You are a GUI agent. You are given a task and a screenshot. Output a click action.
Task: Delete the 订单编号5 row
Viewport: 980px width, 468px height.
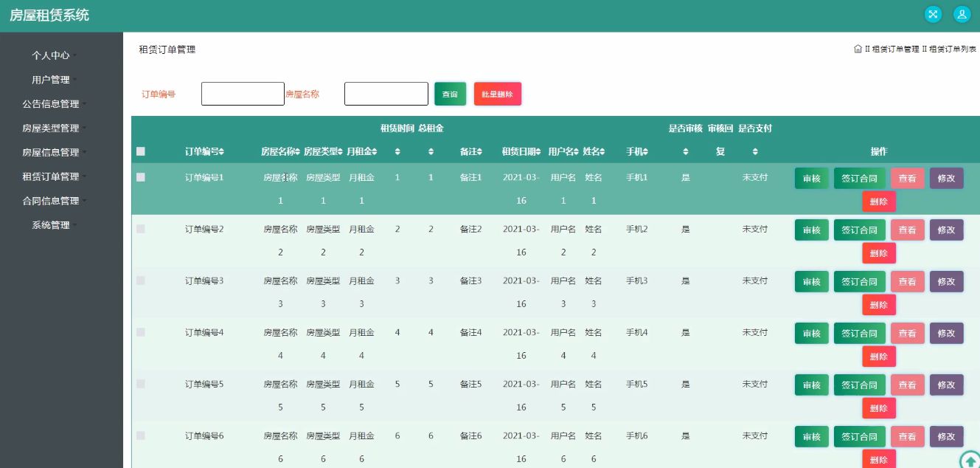click(x=879, y=408)
